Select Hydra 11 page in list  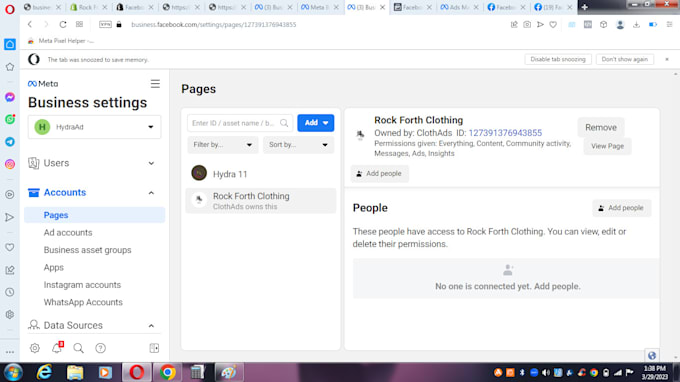tap(261, 174)
